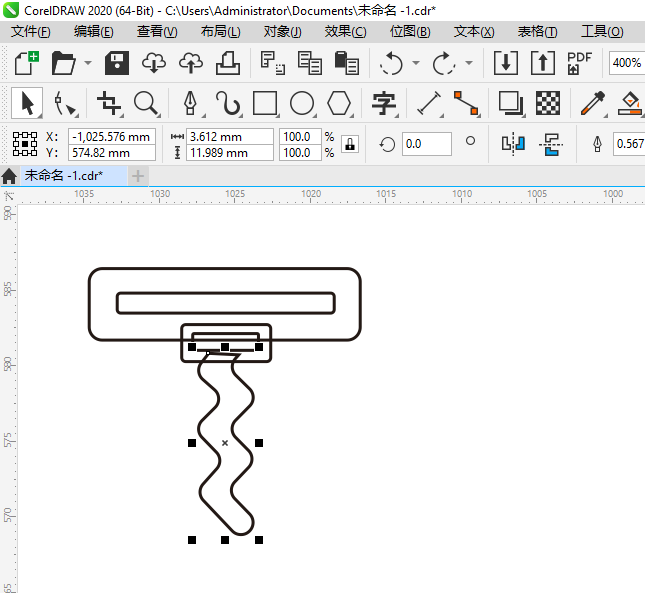Select the Connector tool
This screenshot has width=645, height=593.
click(x=466, y=103)
